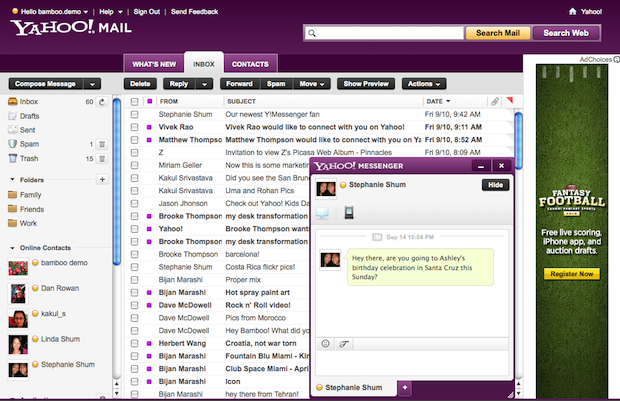Tick the checkbox for Vivek Rao's email

click(134, 128)
